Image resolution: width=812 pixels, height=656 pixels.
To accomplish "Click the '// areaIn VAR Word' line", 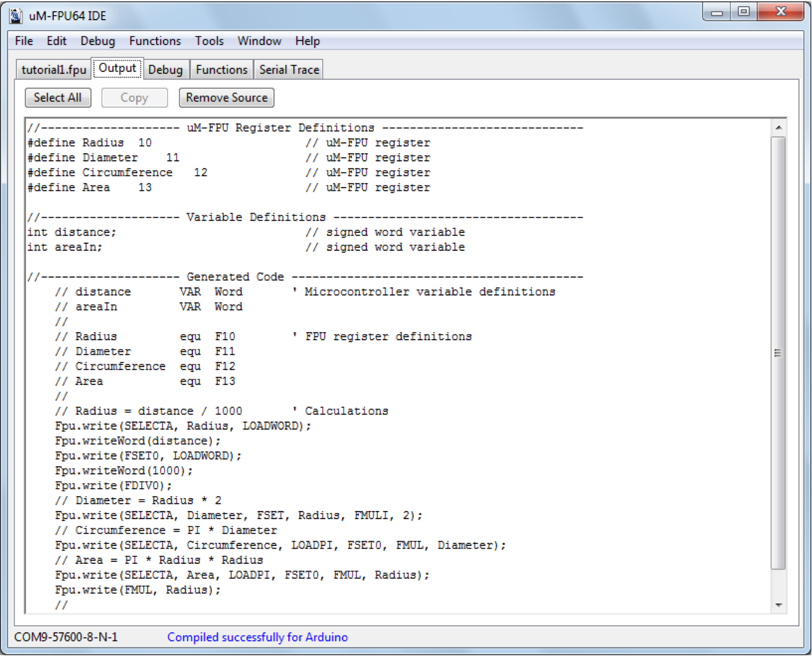I will [149, 306].
